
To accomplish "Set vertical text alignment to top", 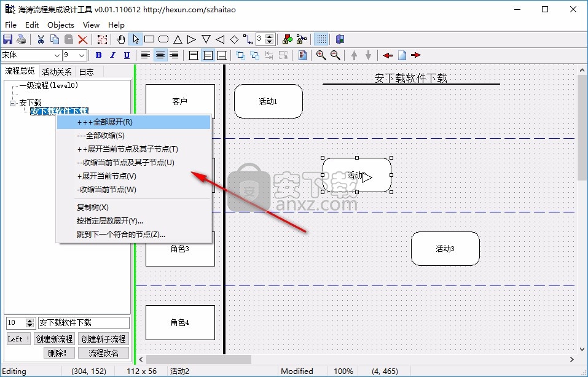I will [x=194, y=55].
